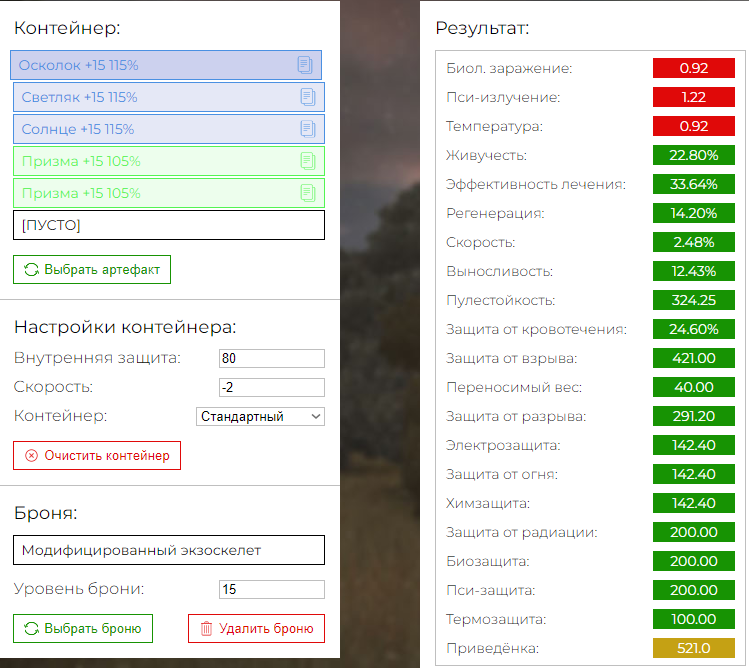Click copy icon on Осколок +15 115% row

(x=305, y=65)
